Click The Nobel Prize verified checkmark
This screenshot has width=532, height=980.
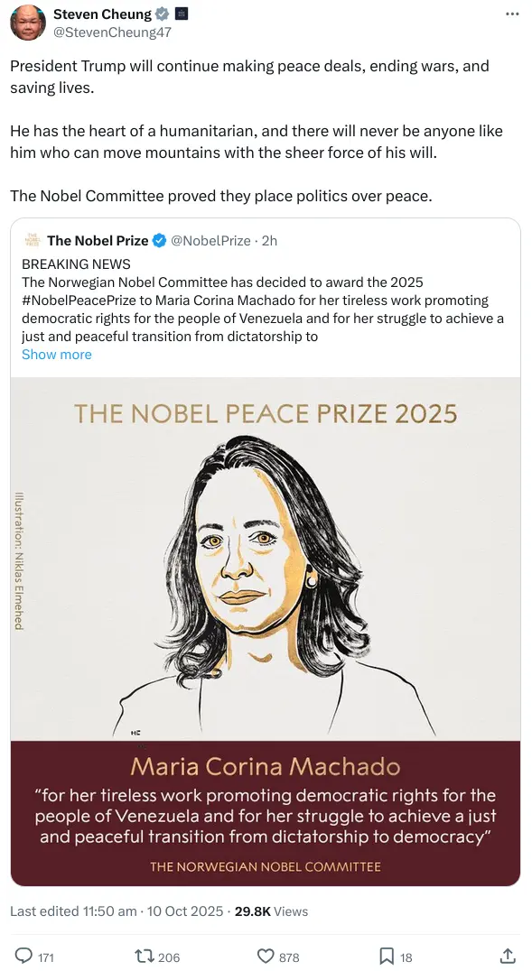[x=158, y=240]
